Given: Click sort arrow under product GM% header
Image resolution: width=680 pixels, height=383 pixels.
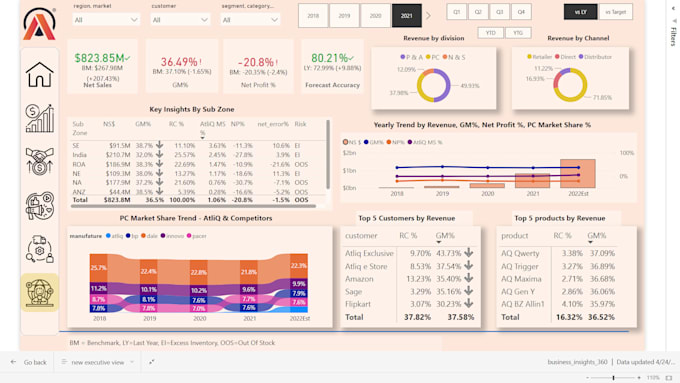Looking at the screenshot, I should point(590,242).
